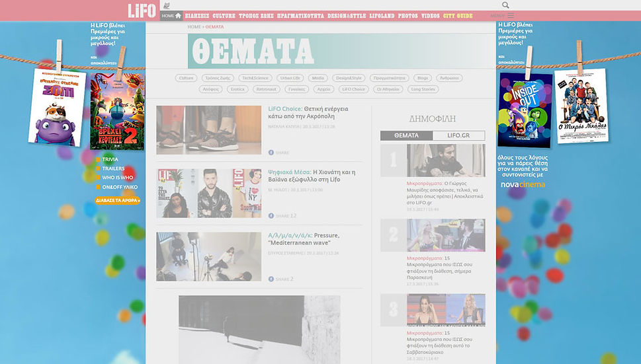
Task: Filter by the Άνθρωποι tag pill
Action: point(449,78)
